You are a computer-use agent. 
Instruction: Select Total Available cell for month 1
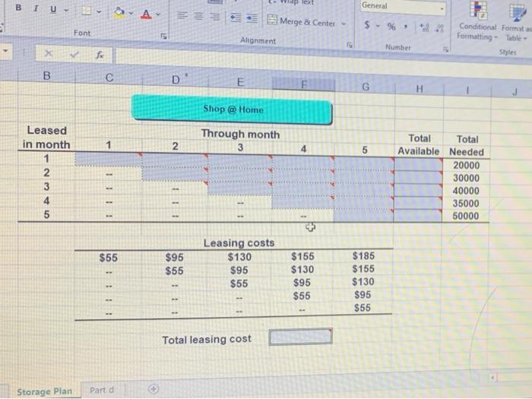click(x=418, y=165)
